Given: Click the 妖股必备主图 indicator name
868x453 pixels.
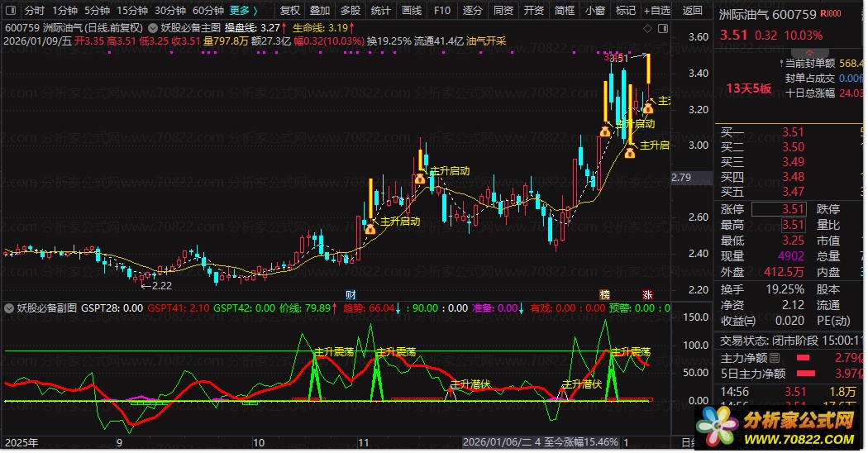Looking at the screenshot, I should click(190, 27).
